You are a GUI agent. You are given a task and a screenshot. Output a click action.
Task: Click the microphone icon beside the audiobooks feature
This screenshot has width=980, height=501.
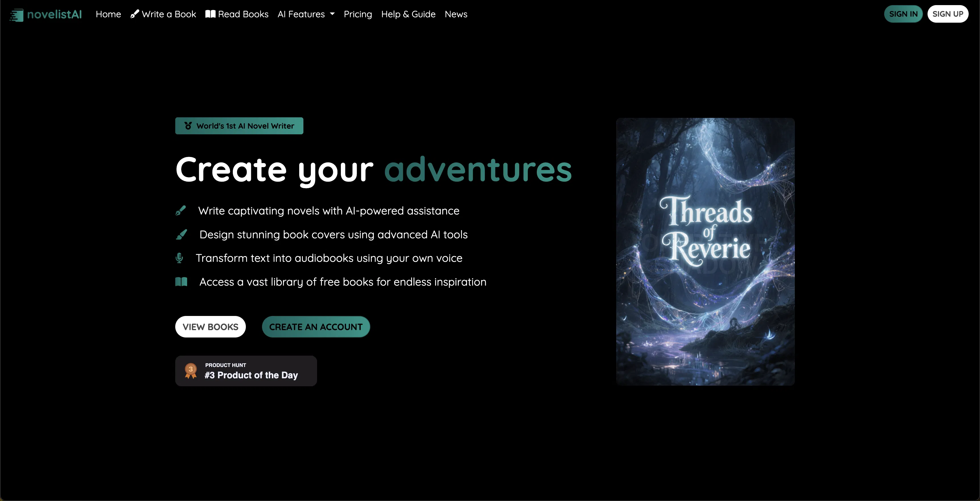(x=179, y=258)
